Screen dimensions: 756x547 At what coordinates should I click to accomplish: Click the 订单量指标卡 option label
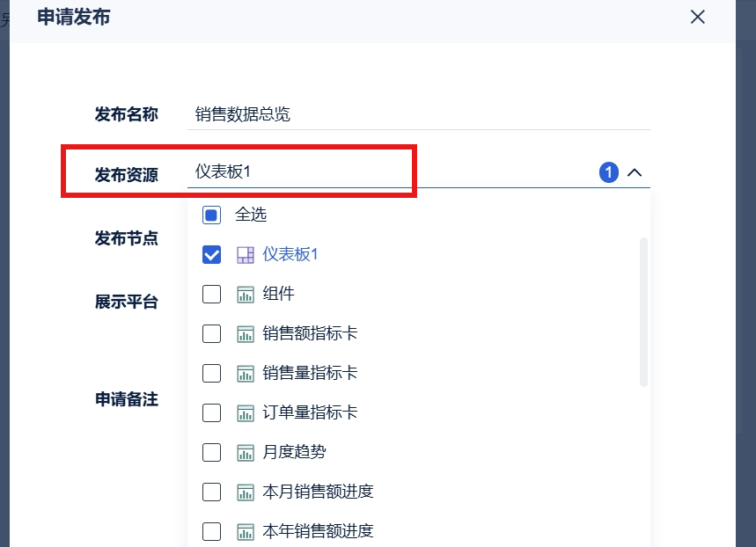[310, 412]
